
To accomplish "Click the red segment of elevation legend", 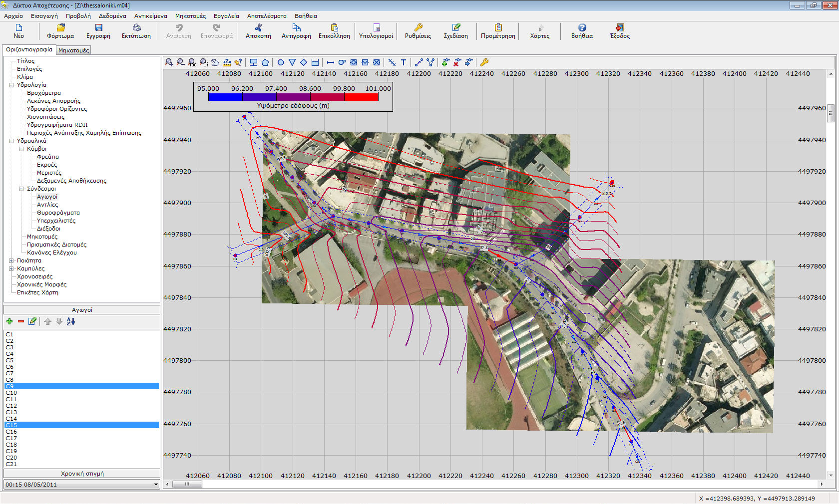I will (x=361, y=97).
